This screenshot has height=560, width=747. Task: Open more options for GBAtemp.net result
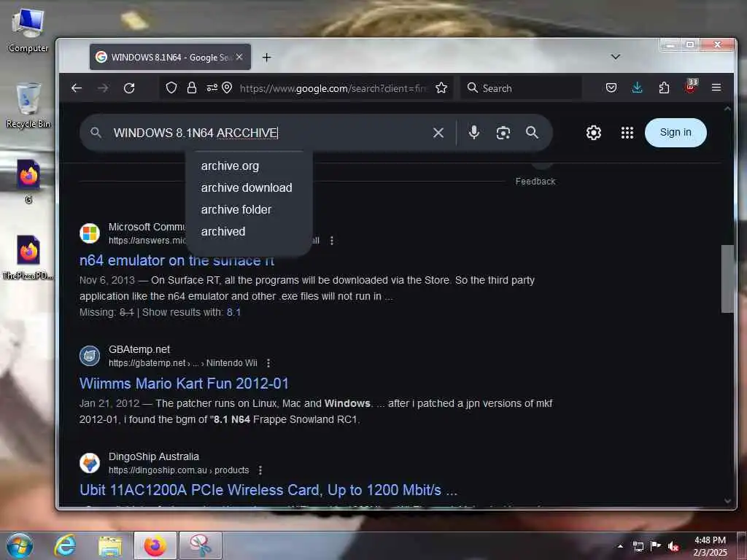268,363
